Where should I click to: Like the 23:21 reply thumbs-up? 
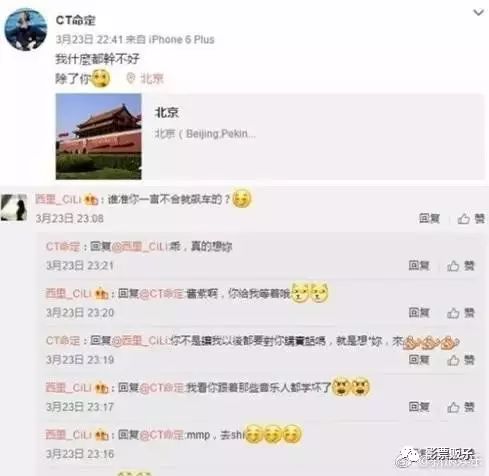[x=461, y=266]
